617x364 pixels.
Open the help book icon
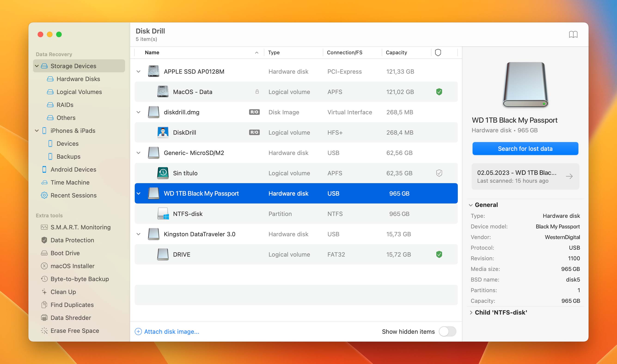click(x=573, y=34)
